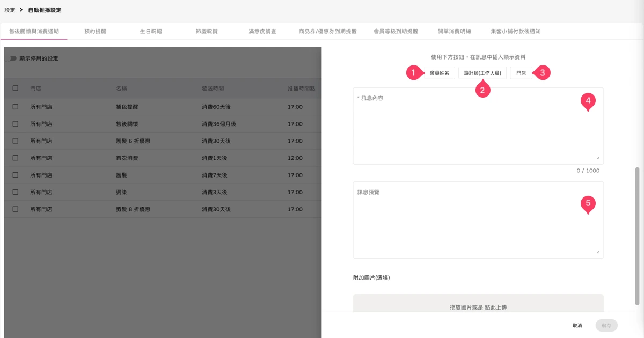Image resolution: width=644 pixels, height=338 pixels.
Task: Click the 12:00 push time cell
Action: 295,158
